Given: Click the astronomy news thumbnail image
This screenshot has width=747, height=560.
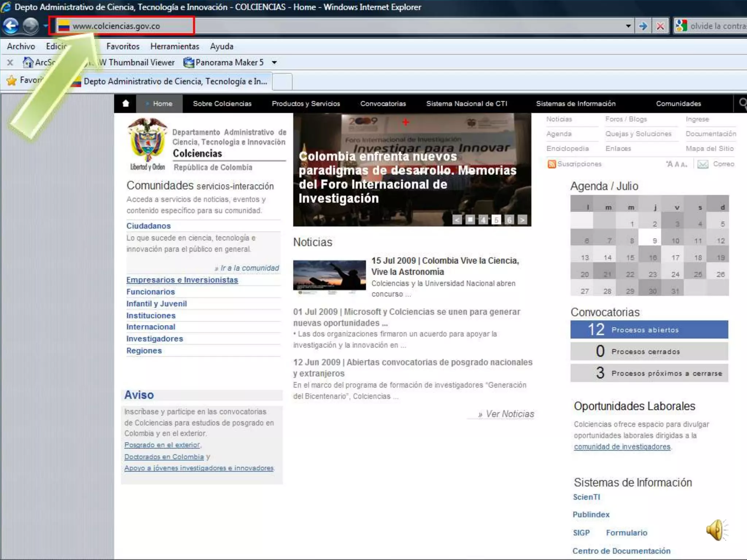Looking at the screenshot, I should [329, 276].
